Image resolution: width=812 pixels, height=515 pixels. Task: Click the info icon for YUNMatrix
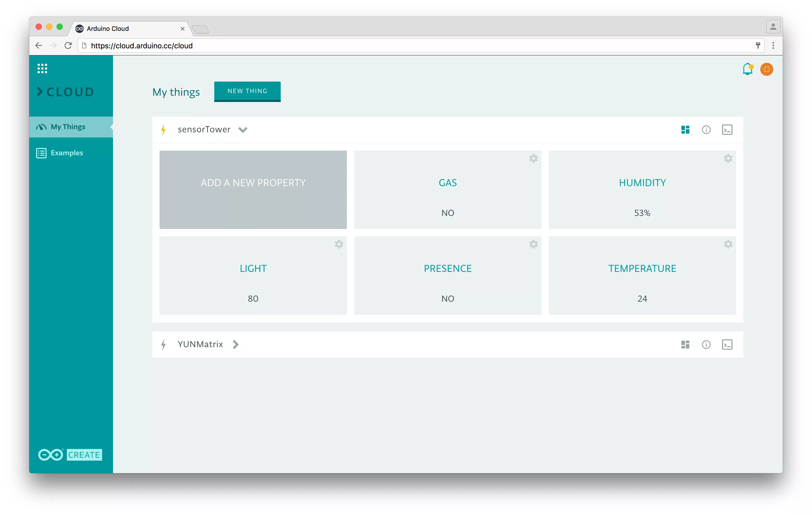[x=706, y=344]
